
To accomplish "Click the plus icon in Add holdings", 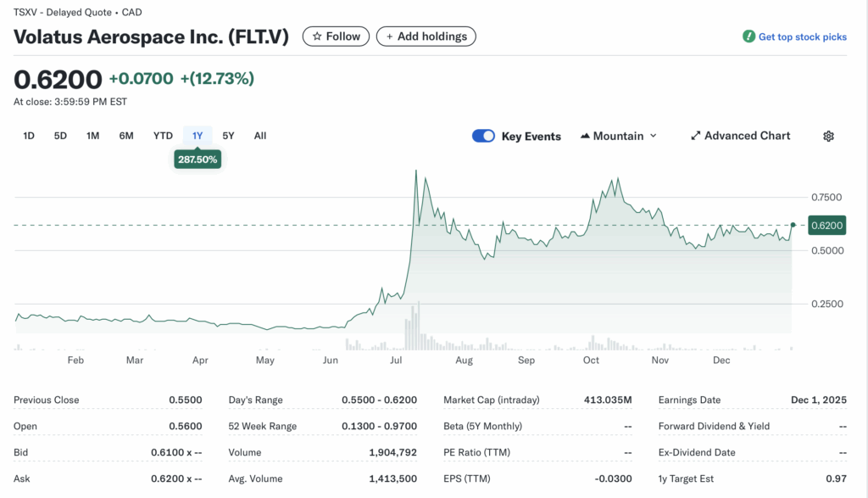I will click(x=390, y=36).
